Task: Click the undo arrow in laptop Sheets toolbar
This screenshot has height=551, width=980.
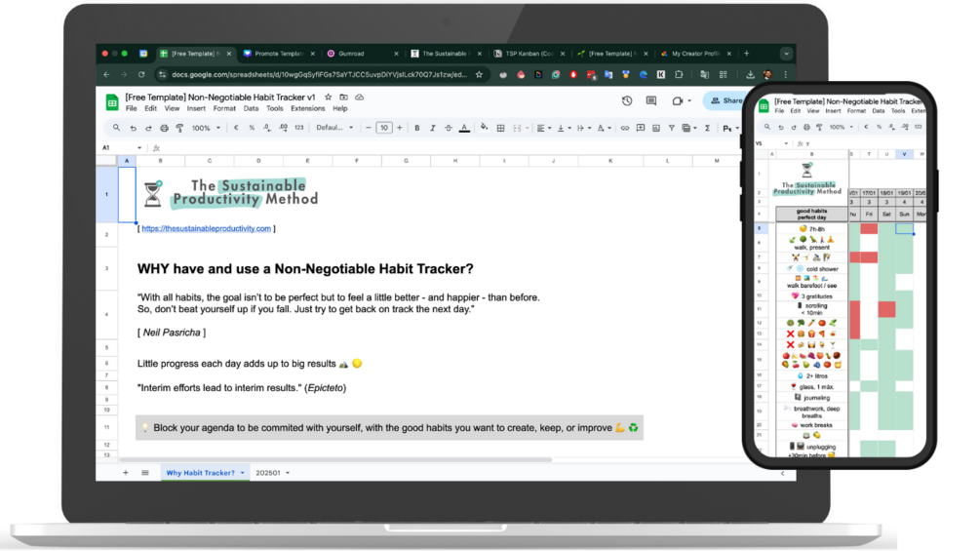Action: [x=134, y=128]
